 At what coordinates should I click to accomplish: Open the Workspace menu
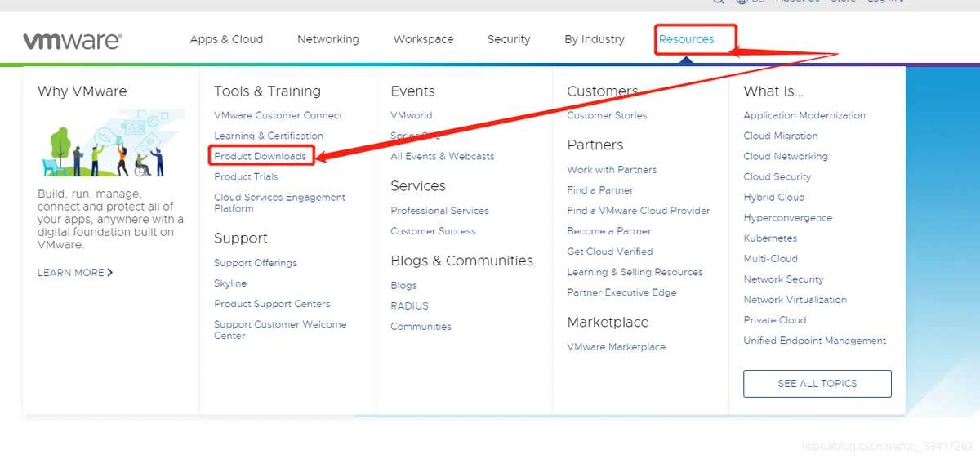[423, 39]
